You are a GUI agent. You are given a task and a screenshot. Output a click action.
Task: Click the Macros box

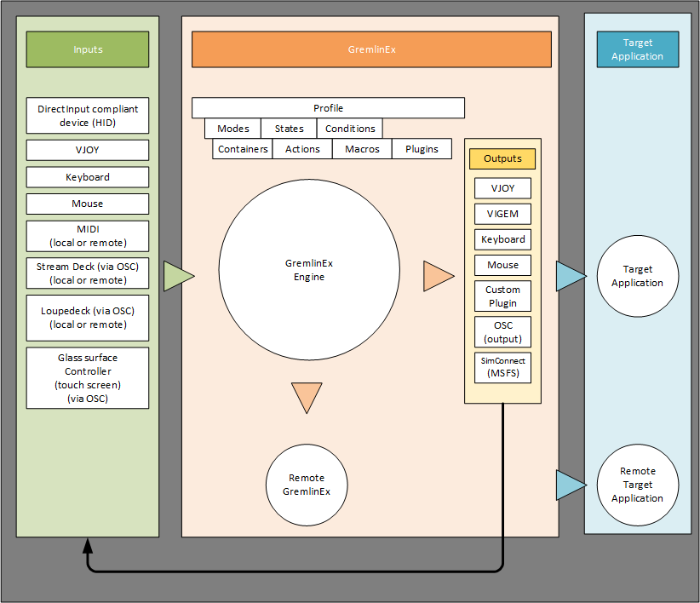point(362,149)
